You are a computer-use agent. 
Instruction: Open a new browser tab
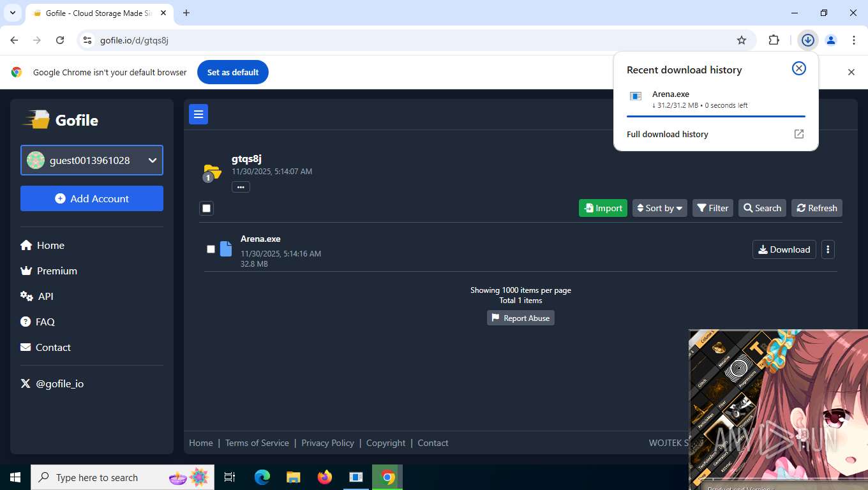tap(186, 13)
